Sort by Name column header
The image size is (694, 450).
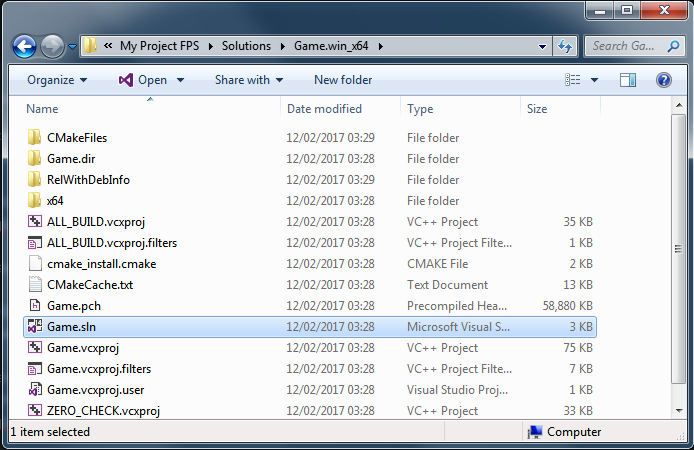pos(42,109)
